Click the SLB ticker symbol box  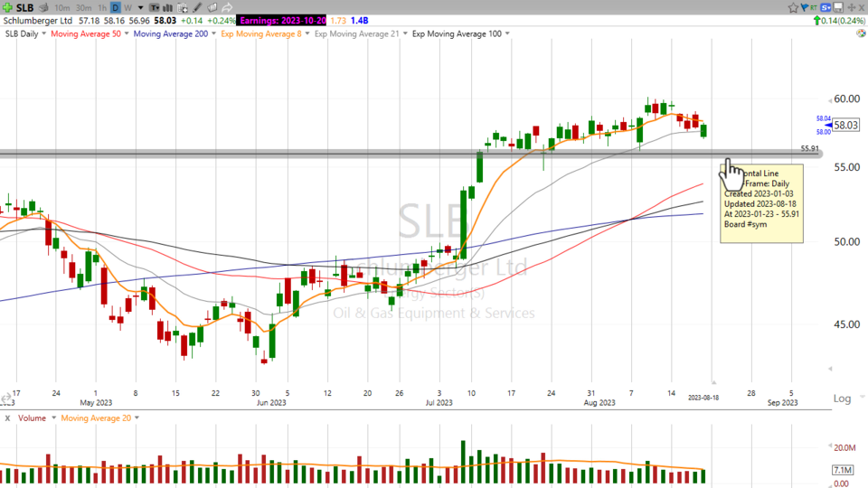click(x=25, y=8)
